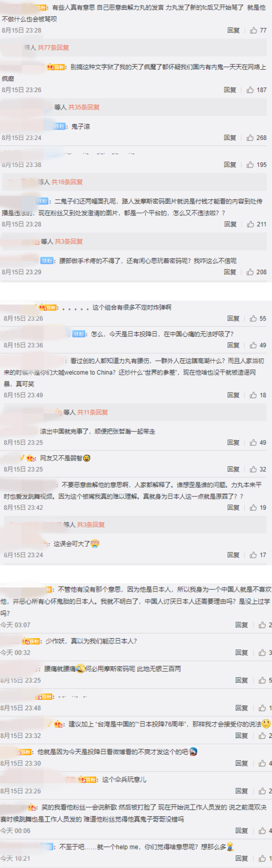Open the 共16条回复 reply list

(67, 182)
